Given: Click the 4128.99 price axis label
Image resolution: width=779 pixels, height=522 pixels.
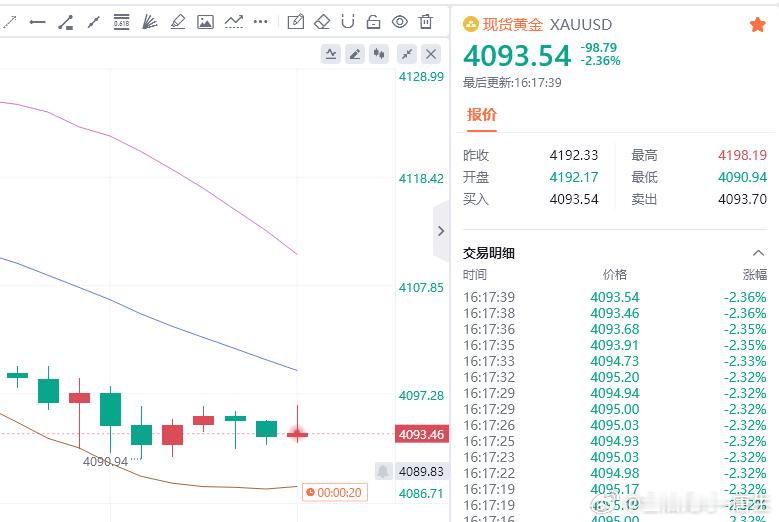Looking at the screenshot, I should pos(421,76).
